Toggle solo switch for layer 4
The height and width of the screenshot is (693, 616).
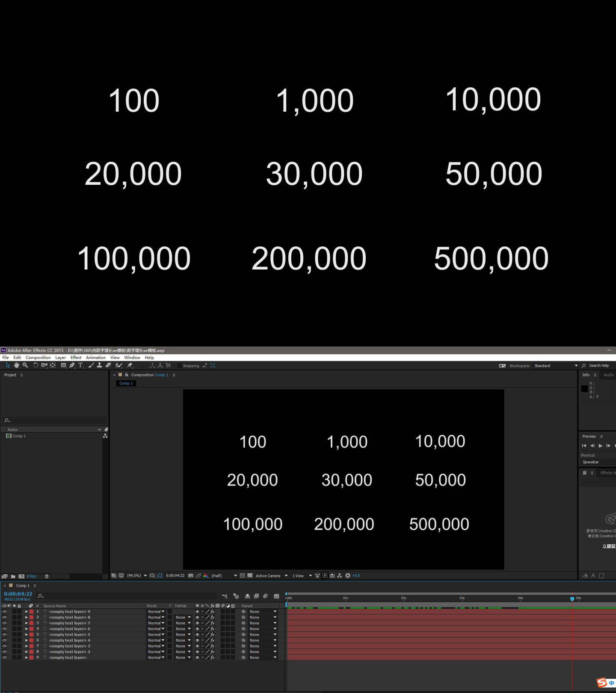point(14,629)
